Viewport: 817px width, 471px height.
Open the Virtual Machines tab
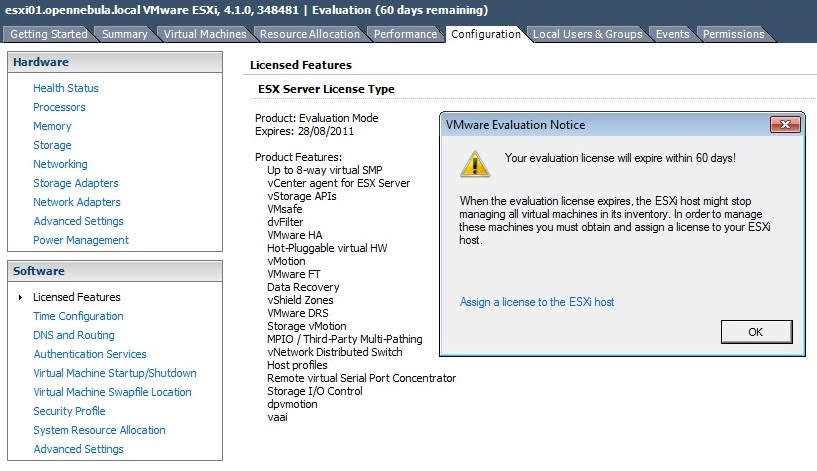click(205, 34)
